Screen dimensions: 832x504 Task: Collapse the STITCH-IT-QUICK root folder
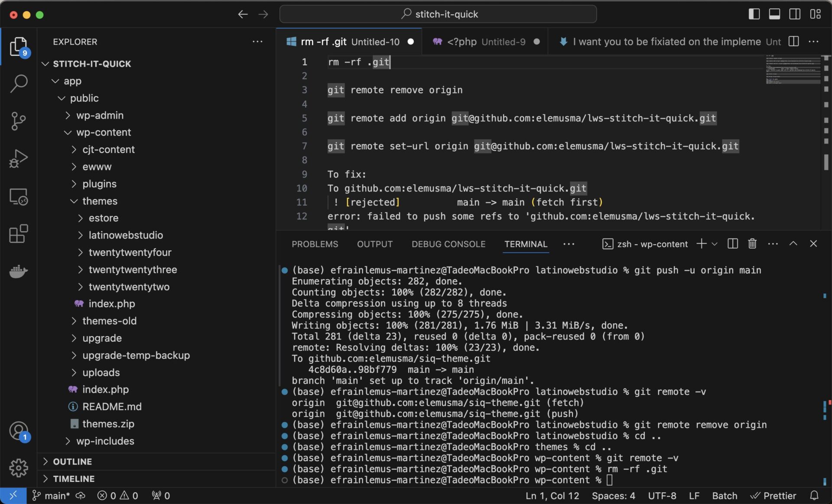[156, 64]
